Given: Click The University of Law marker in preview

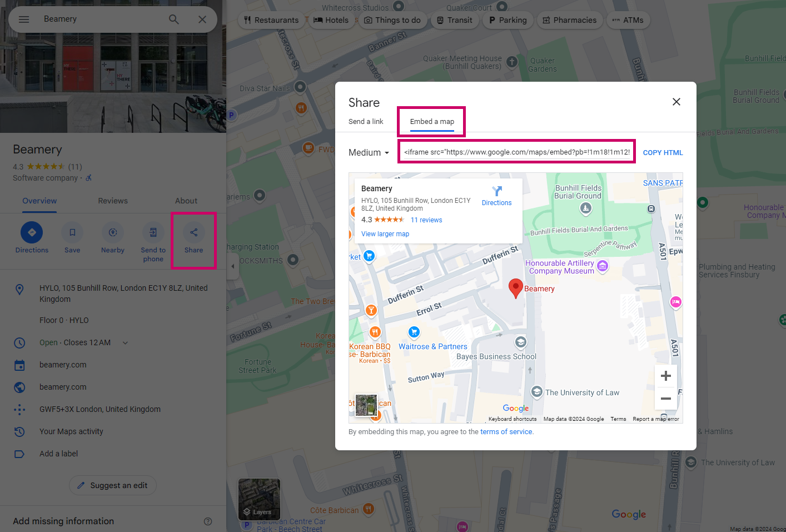Looking at the screenshot, I should [x=536, y=392].
